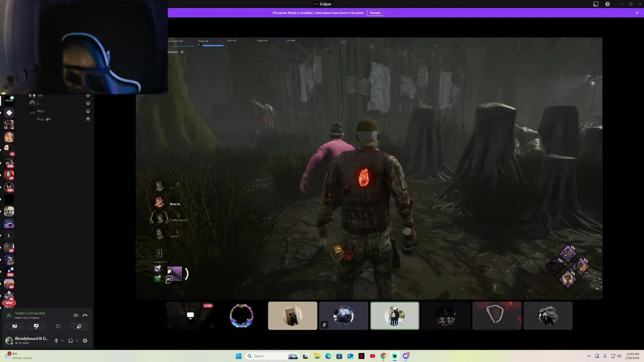This screenshot has height=362, width=644.
Task: Open Outlook from taskbar
Action: pyautogui.click(x=350, y=356)
